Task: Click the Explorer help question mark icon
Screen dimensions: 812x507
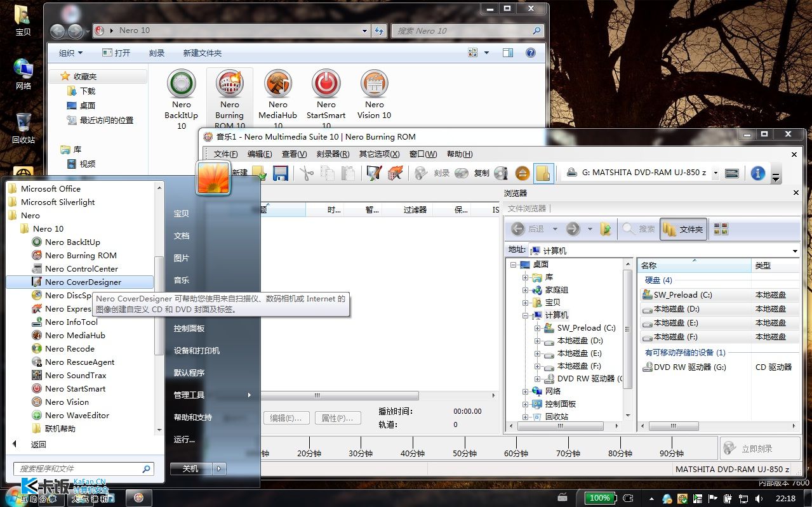Action: pyautogui.click(x=530, y=53)
